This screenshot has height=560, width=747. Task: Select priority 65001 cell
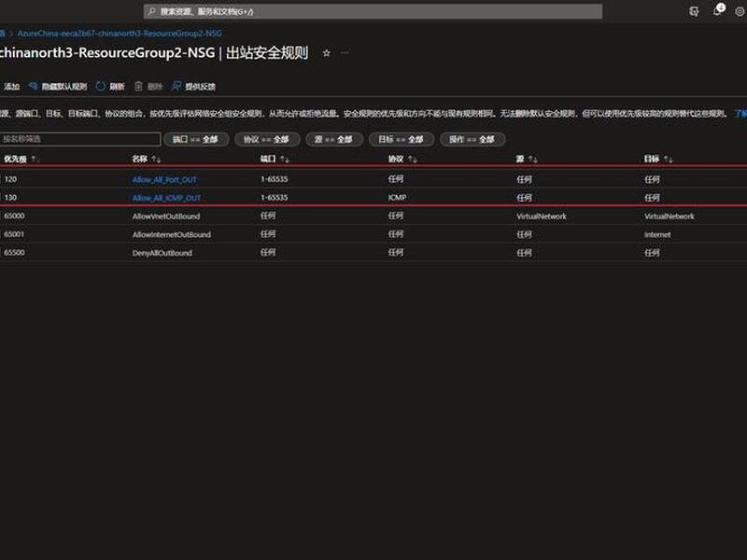coord(14,234)
